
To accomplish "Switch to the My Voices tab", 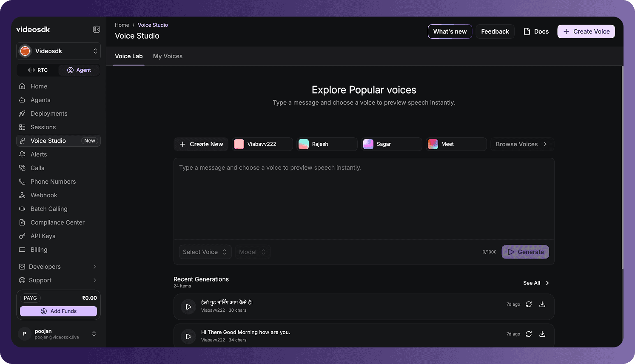I will [168, 56].
